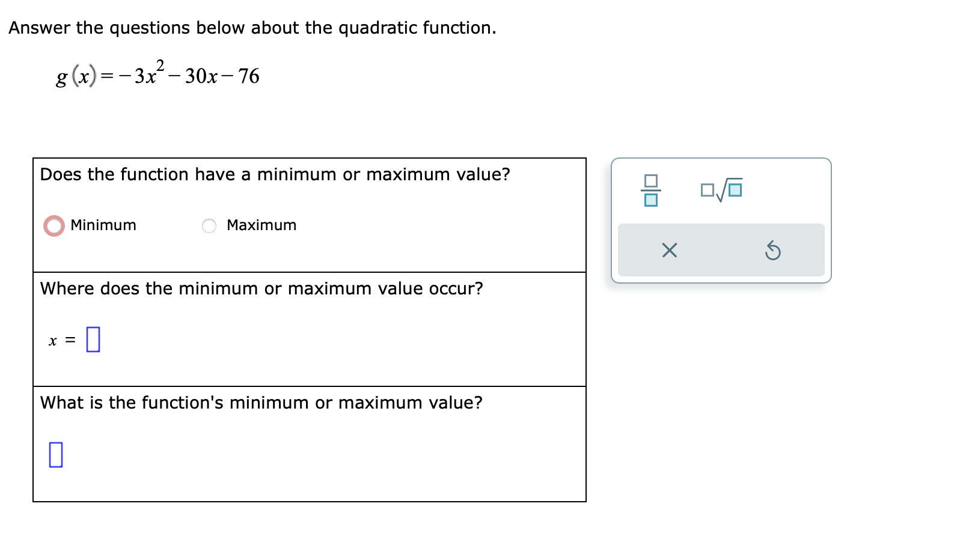This screenshot has width=963, height=560.
Task: Click inside the x = answer box
Action: click(x=93, y=338)
